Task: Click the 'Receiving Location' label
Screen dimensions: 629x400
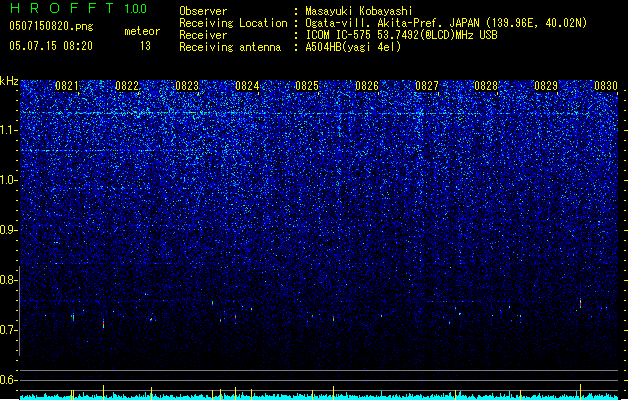Action: [233, 23]
